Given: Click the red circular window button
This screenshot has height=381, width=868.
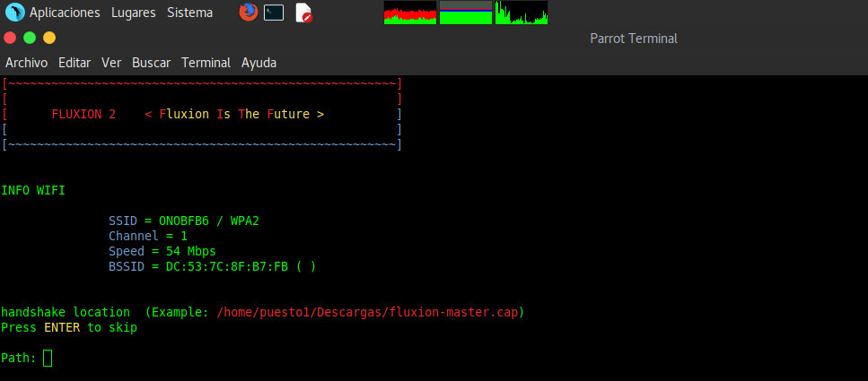Looking at the screenshot, I should pyautogui.click(x=10, y=38).
